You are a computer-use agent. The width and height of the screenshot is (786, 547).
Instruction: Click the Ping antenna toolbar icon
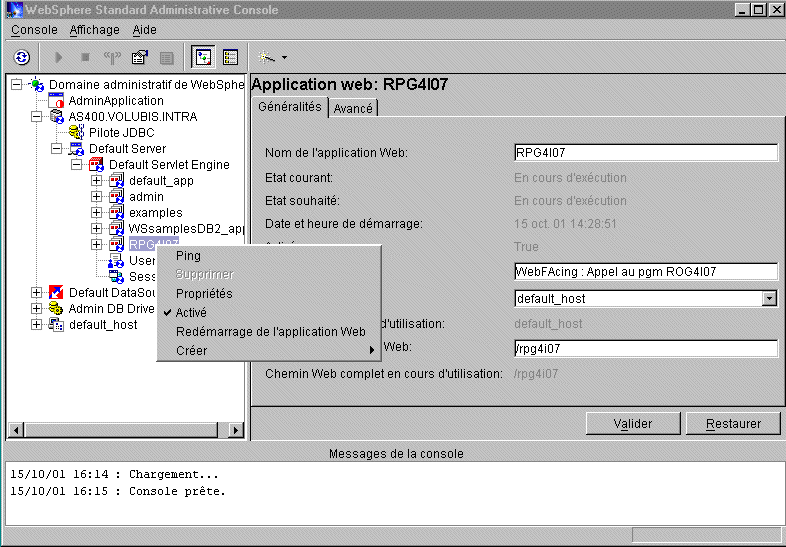coord(112,58)
